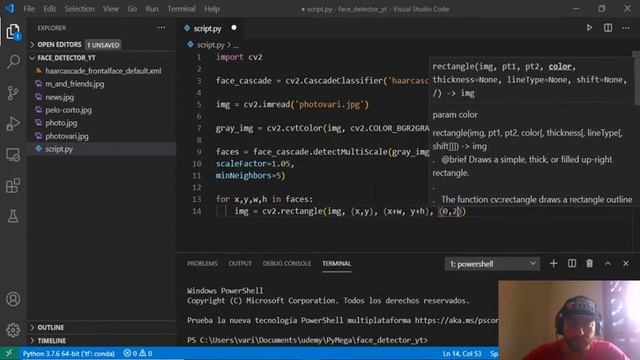Open the Extensions view icon
The height and width of the screenshot is (360, 640).
(x=13, y=186)
